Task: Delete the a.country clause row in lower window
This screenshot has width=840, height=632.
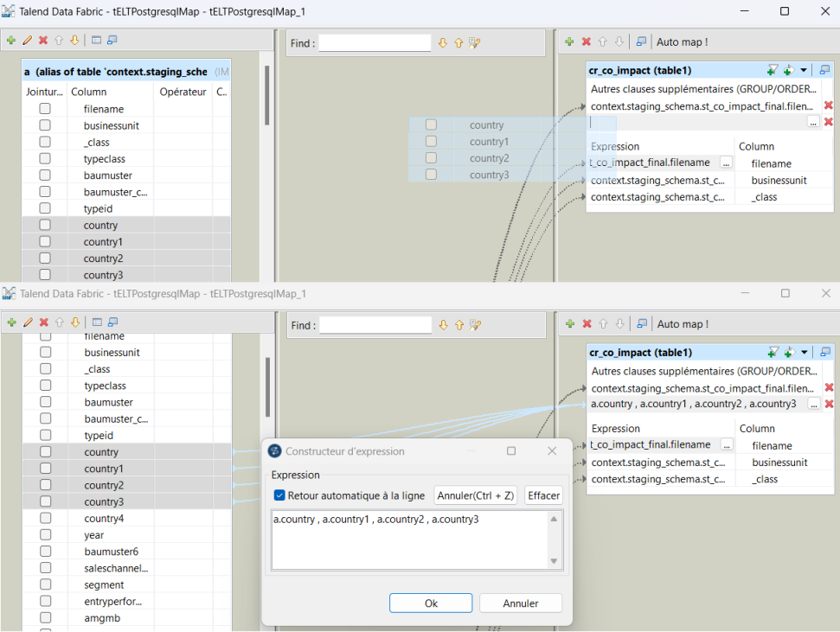Action: pyautogui.click(x=829, y=405)
